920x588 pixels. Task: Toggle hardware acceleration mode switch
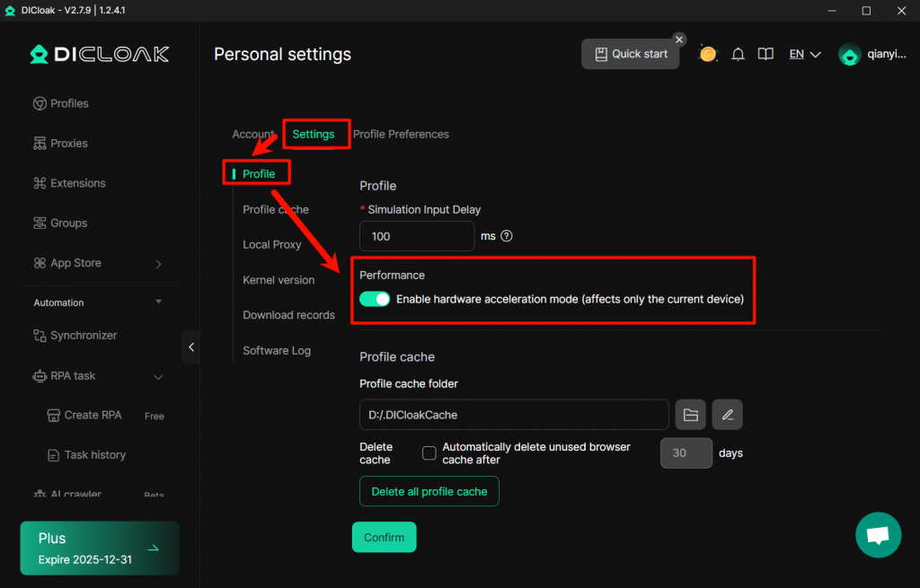375,299
